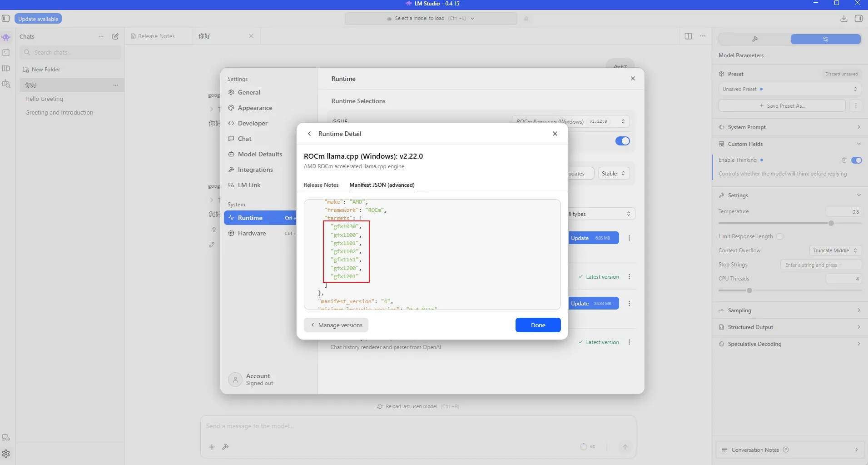Screen dimensions: 868x465
Task: Open more options for first Update runtime
Action: tap(629, 238)
